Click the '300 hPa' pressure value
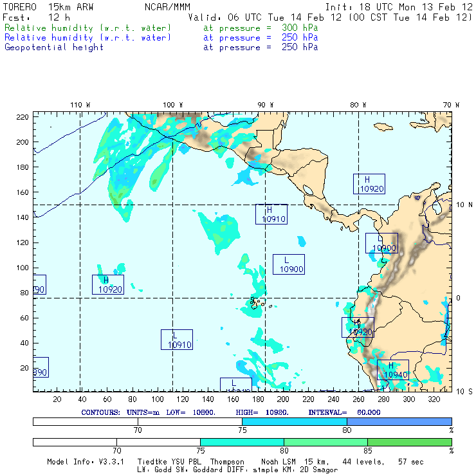This screenshot has height=476, width=476. [x=300, y=28]
